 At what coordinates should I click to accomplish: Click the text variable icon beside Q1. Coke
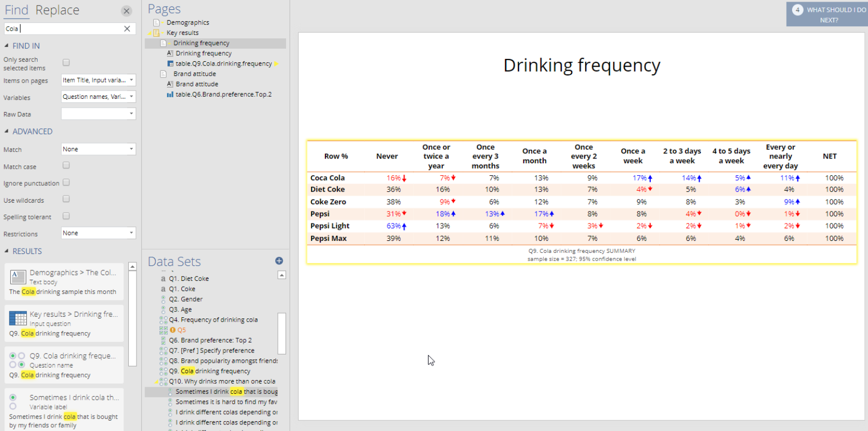[x=163, y=289]
